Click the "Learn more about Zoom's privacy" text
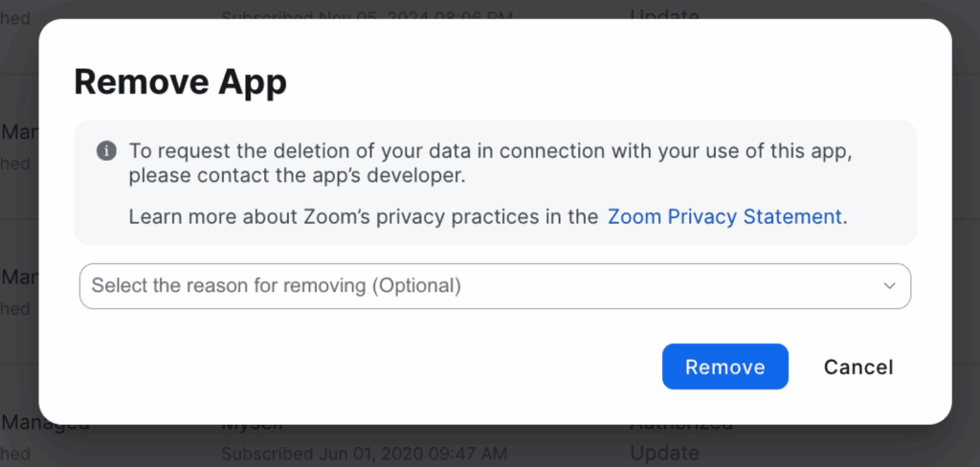 (x=363, y=216)
